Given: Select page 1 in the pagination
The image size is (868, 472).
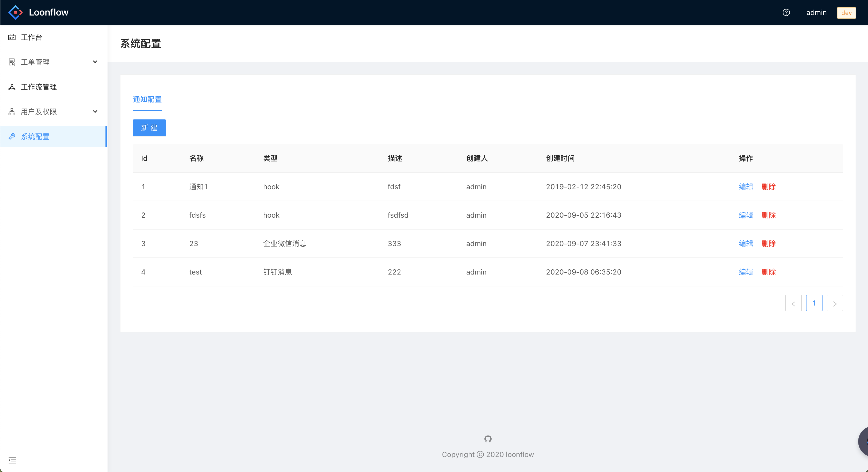Looking at the screenshot, I should click(814, 303).
